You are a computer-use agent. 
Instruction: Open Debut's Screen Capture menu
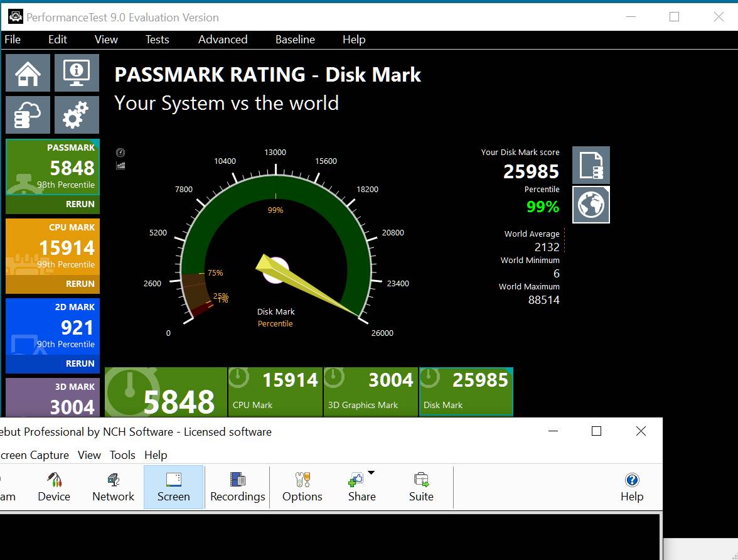point(35,455)
